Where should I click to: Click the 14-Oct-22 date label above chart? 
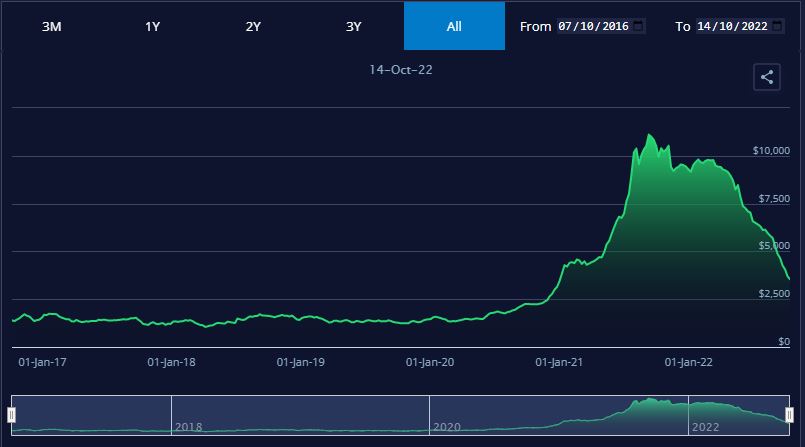click(401, 70)
